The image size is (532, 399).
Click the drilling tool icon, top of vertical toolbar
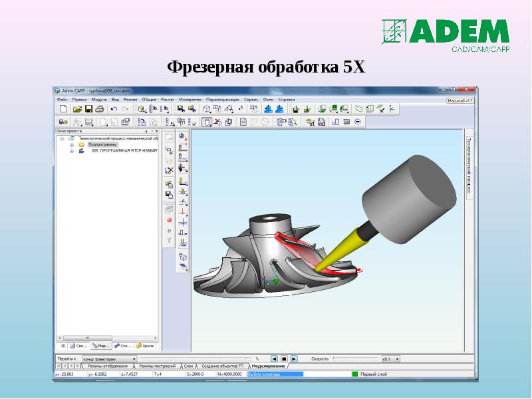pos(183,137)
